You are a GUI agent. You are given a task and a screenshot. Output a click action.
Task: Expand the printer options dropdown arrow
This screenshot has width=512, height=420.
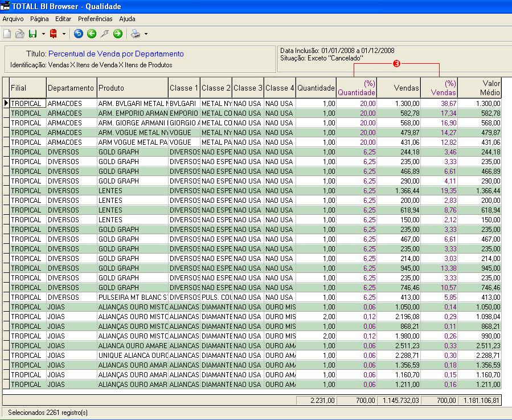[x=146, y=34]
